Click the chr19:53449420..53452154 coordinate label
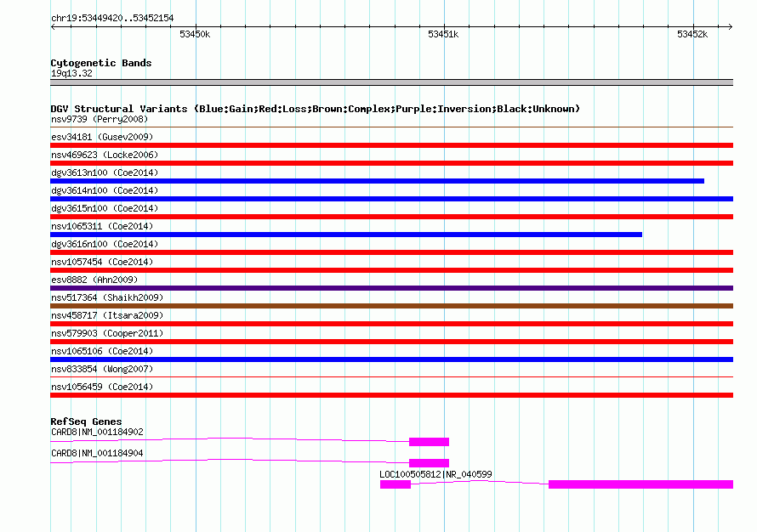757x532 pixels. [112, 19]
